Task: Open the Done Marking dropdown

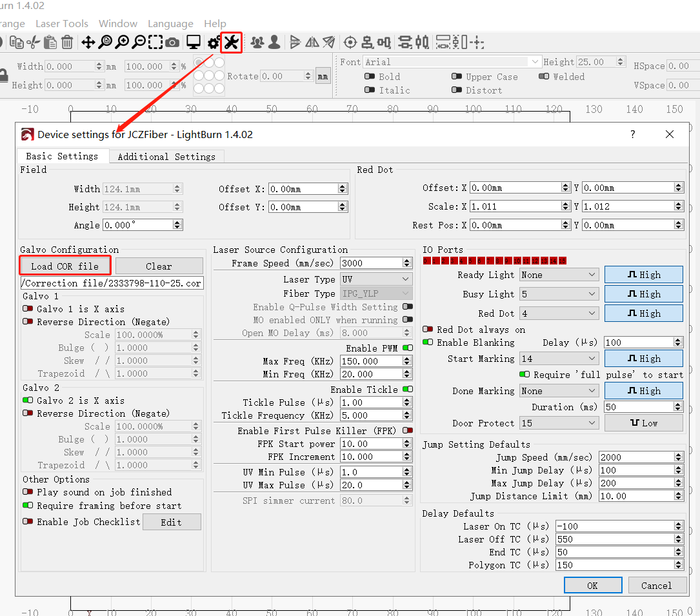Action: coord(559,391)
